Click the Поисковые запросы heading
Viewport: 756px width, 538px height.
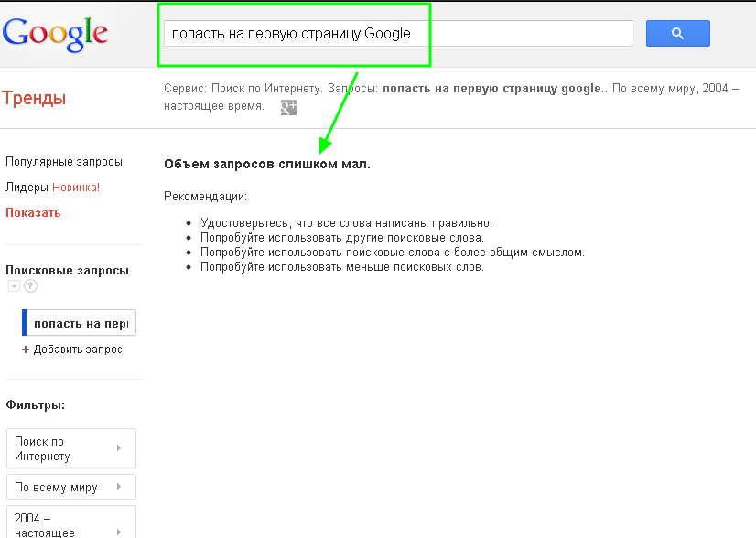(67, 271)
